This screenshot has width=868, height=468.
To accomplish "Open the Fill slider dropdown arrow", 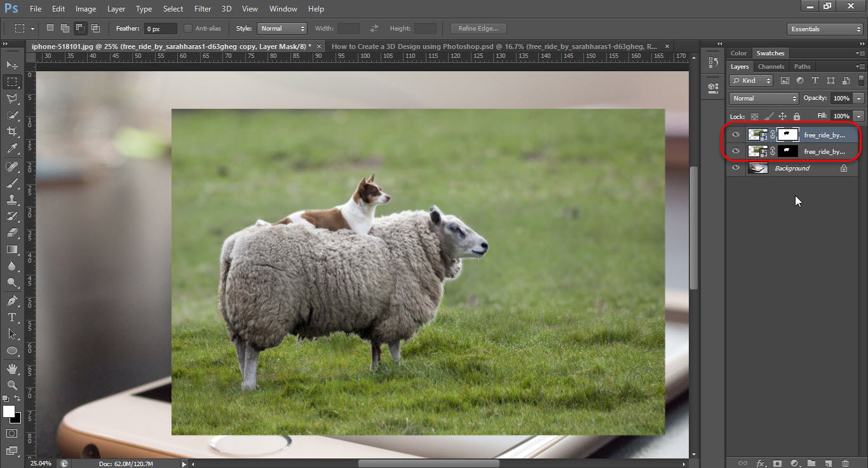I will click(859, 116).
